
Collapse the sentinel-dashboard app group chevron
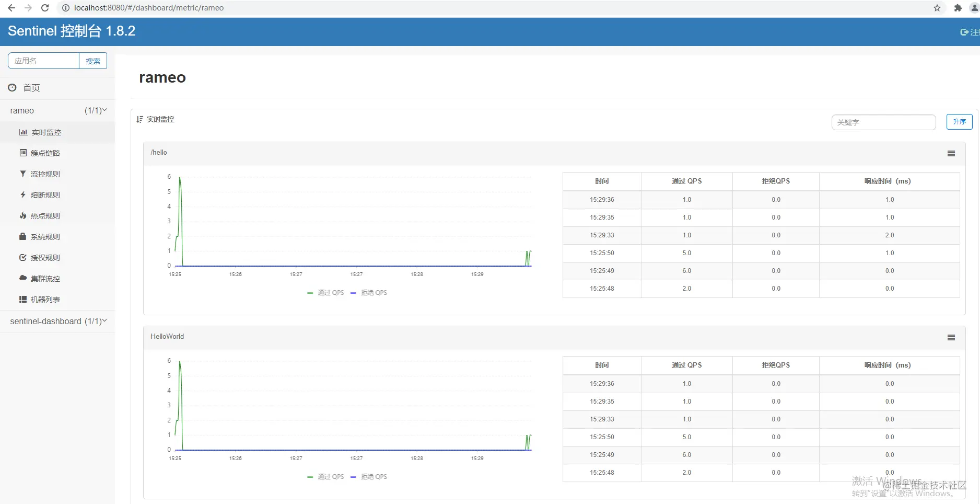pos(104,320)
